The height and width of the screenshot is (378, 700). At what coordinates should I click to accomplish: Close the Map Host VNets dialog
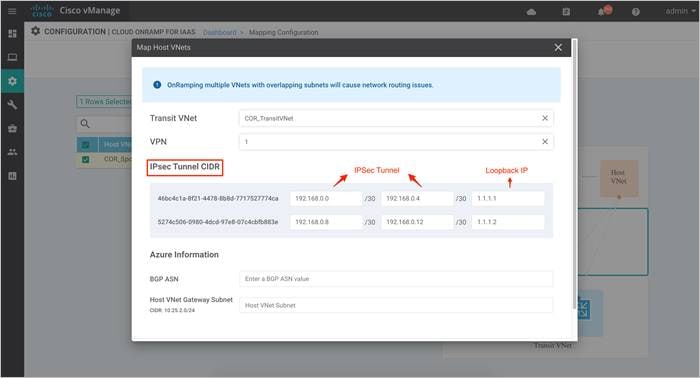558,47
